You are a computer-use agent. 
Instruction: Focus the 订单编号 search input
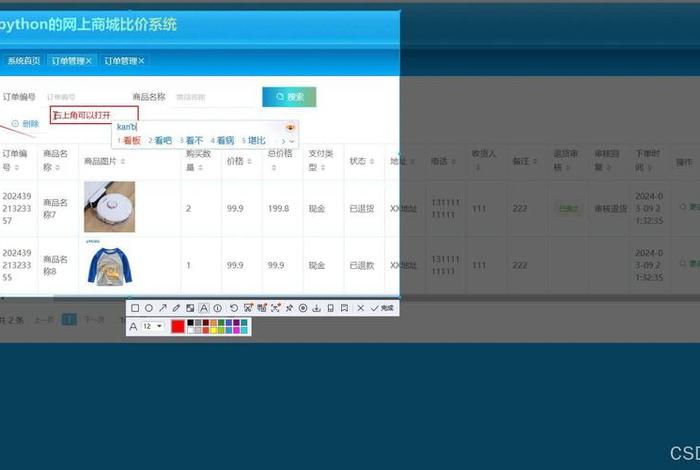click(x=85, y=97)
